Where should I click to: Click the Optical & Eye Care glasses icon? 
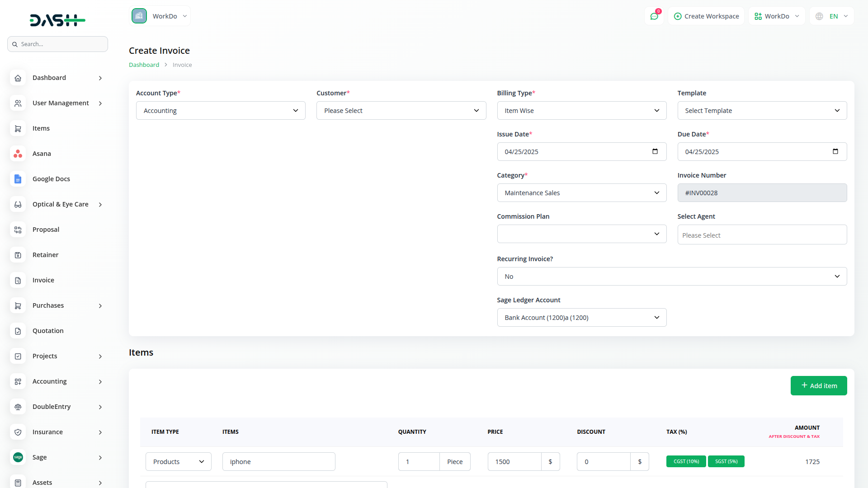coord(18,204)
